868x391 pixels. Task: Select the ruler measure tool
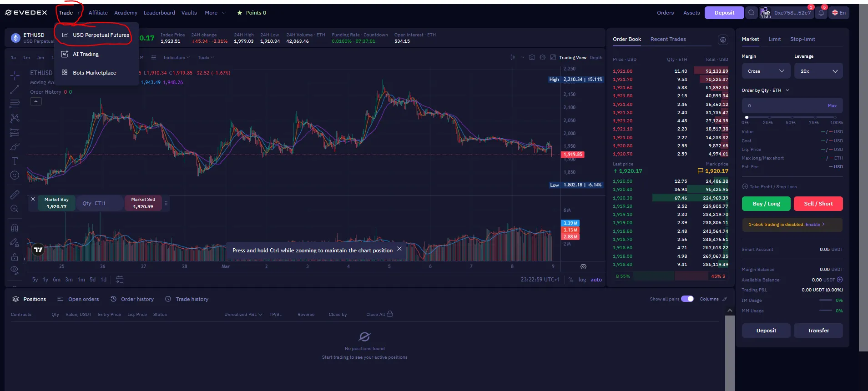pyautogui.click(x=15, y=195)
